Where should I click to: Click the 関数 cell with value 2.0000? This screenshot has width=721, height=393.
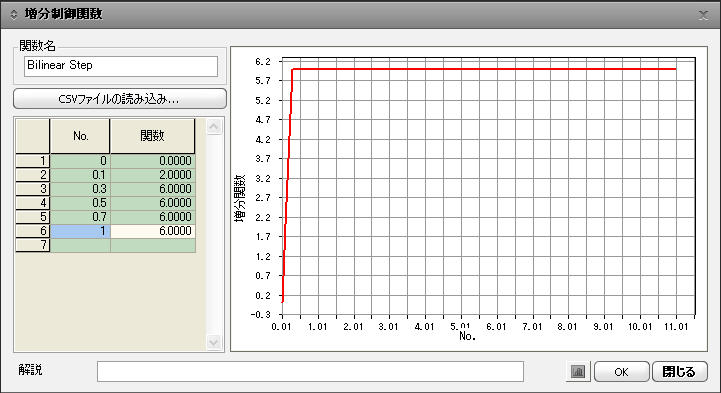click(x=153, y=175)
